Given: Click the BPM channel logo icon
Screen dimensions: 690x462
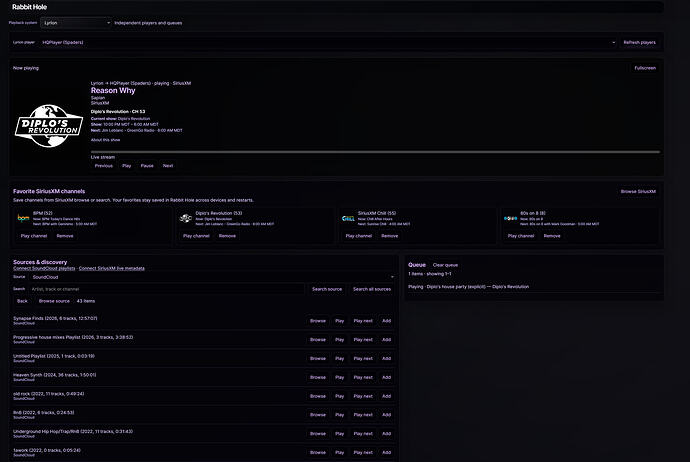Looking at the screenshot, I should [23, 218].
